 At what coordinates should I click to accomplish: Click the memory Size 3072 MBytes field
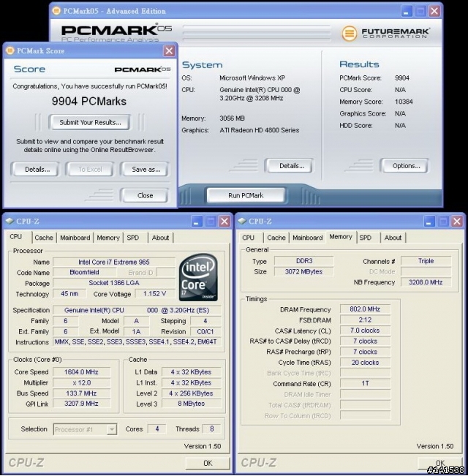point(303,271)
